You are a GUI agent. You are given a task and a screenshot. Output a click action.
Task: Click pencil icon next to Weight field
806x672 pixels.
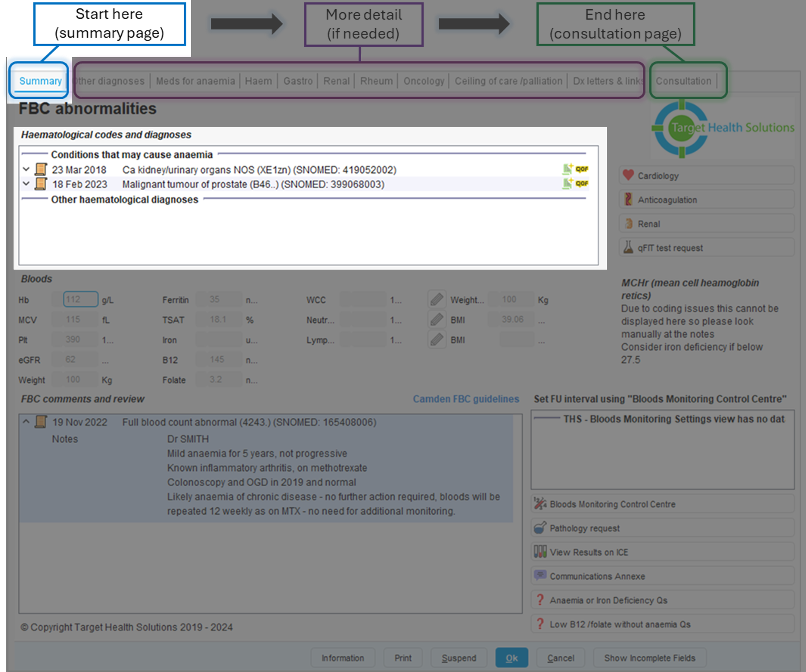(437, 299)
